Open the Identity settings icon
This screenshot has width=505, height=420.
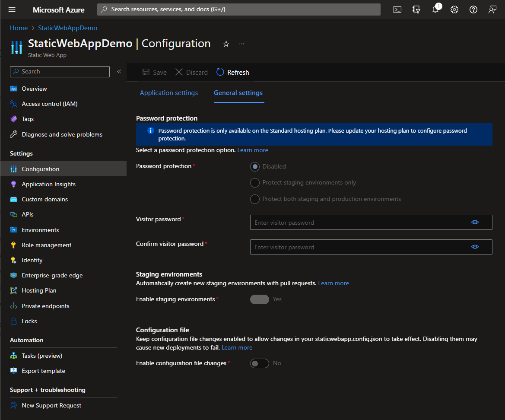pos(14,260)
